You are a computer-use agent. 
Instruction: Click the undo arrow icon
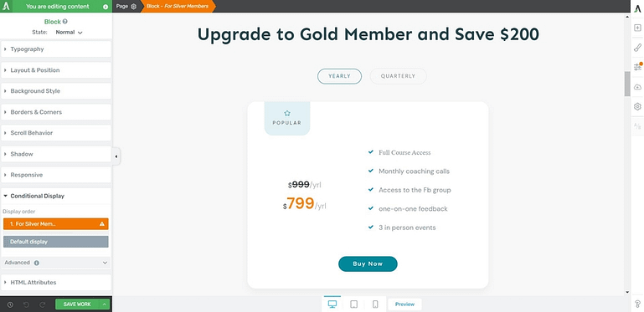click(x=26, y=304)
